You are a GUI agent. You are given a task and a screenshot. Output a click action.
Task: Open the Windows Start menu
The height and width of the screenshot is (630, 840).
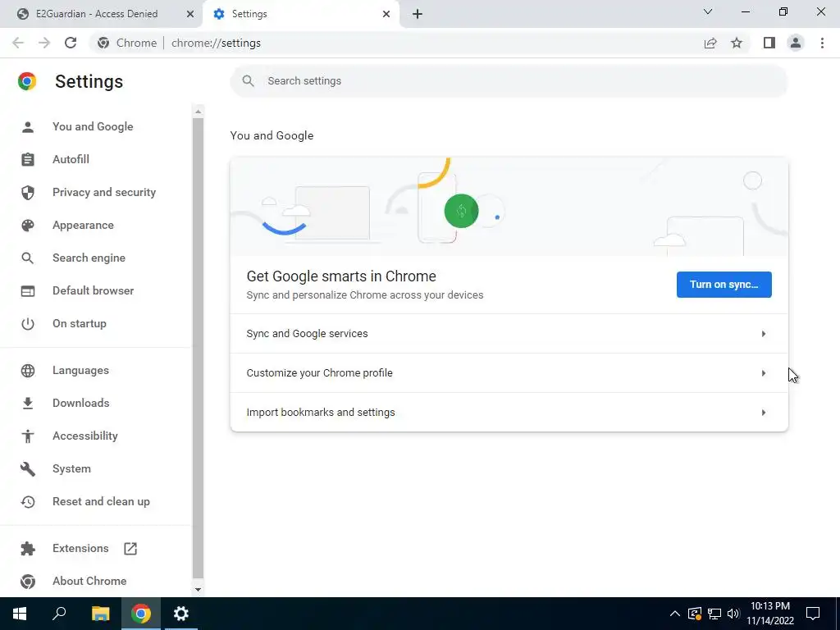[20, 614]
